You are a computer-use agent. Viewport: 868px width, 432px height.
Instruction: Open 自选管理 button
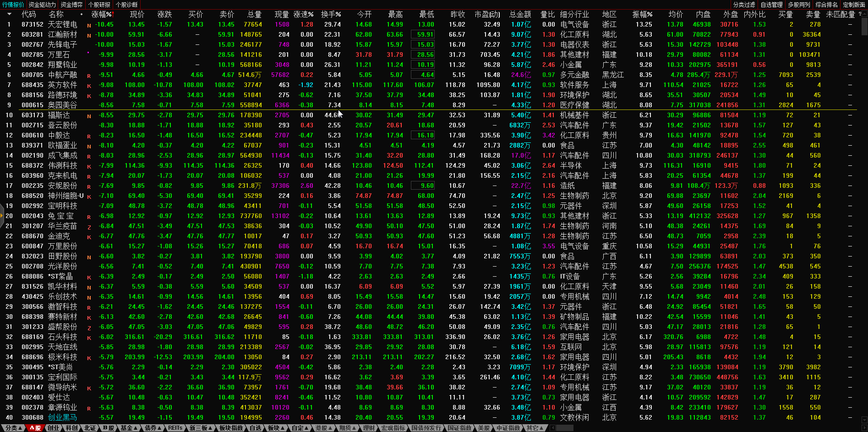[771, 5]
